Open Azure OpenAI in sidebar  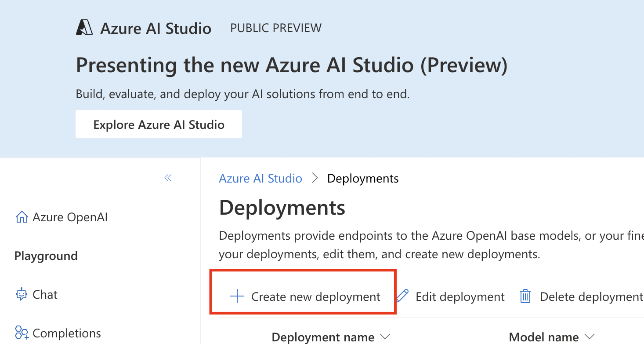62,217
